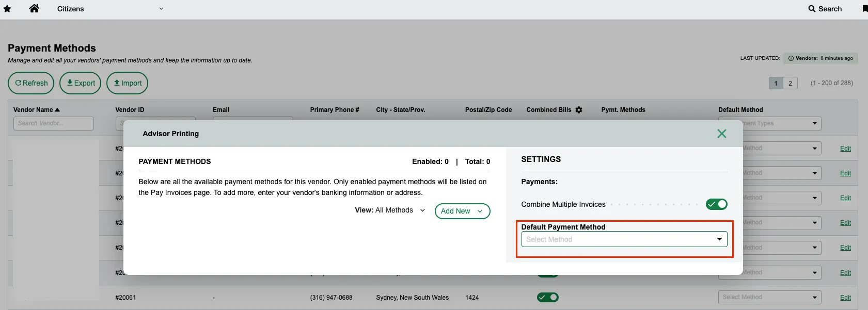Click the Refresh button
The height and width of the screenshot is (310, 868).
point(31,83)
